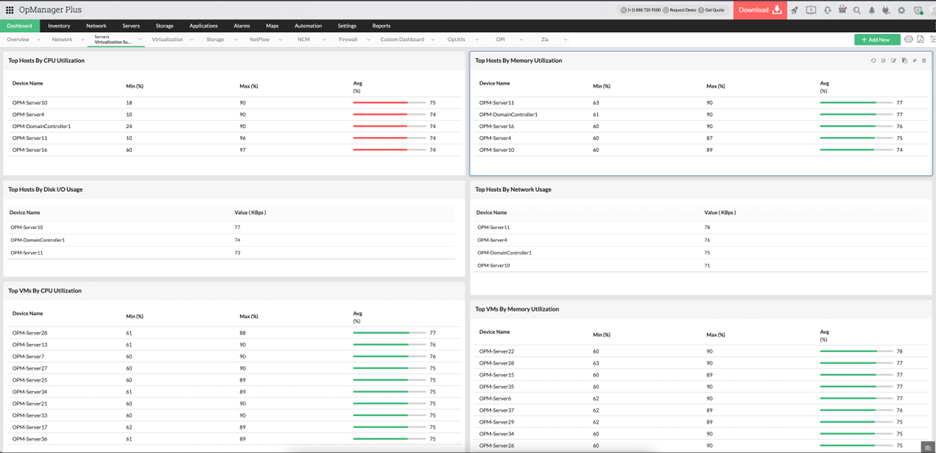Viewport: 936px width, 453px height.
Task: Export dashboard as PDF icon
Action: tap(921, 40)
